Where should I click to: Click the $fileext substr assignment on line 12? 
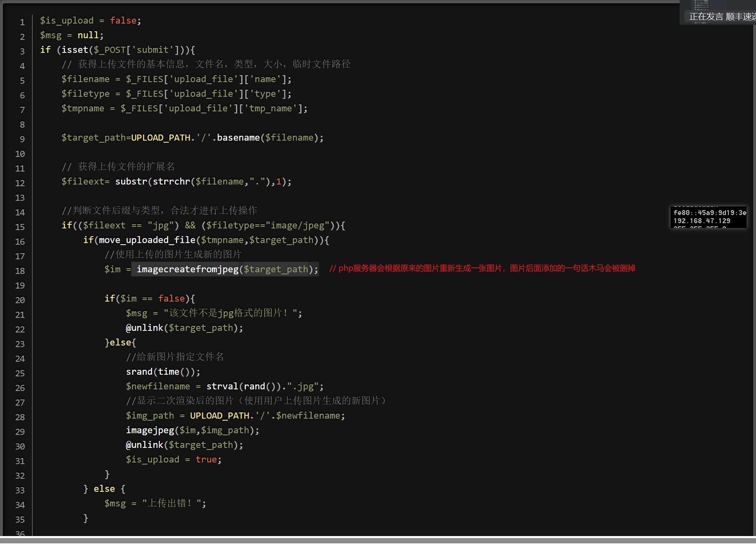[175, 181]
